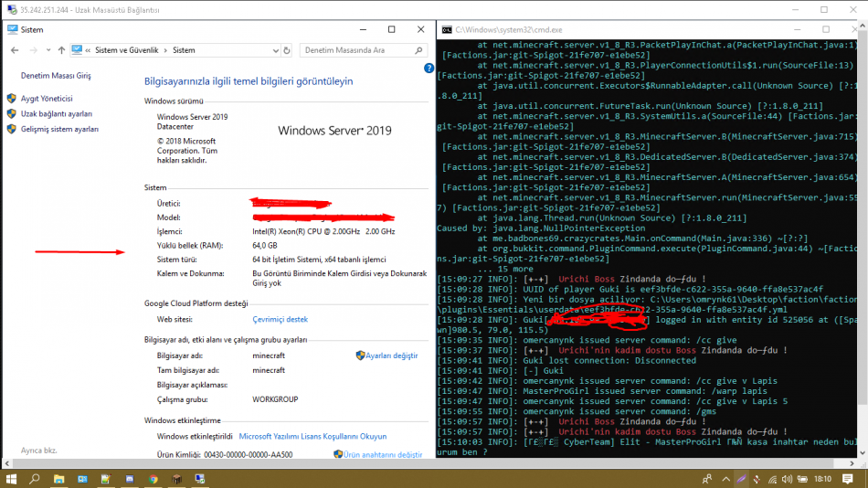Select 'minecraft' next to Bilgisayar adı
This screenshot has height=488, width=868.
tap(269, 355)
